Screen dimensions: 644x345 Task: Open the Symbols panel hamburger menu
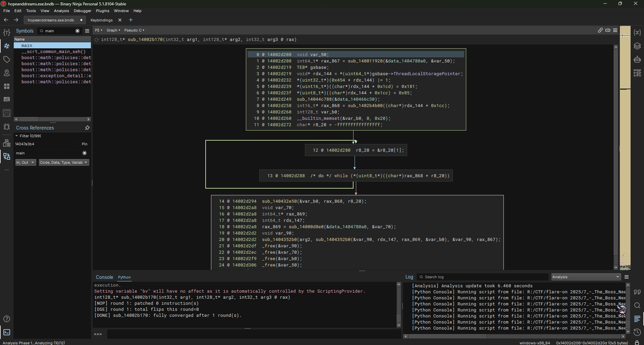[x=87, y=31]
